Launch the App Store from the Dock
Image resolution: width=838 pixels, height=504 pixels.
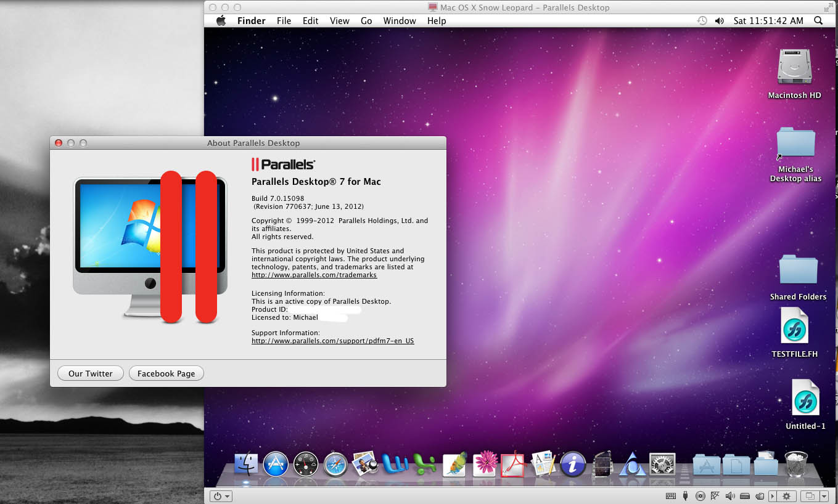pyautogui.click(x=276, y=463)
